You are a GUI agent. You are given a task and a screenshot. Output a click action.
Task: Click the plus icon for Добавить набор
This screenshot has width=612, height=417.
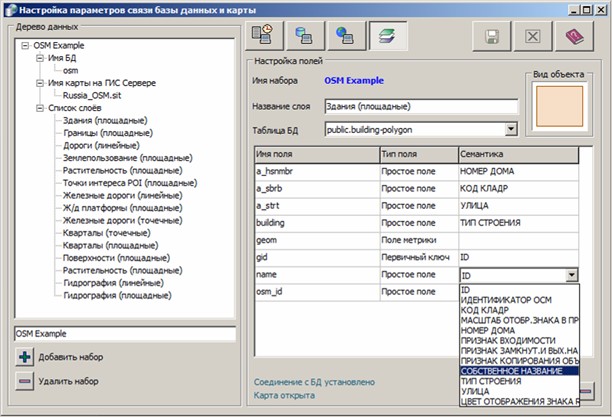[x=24, y=357]
